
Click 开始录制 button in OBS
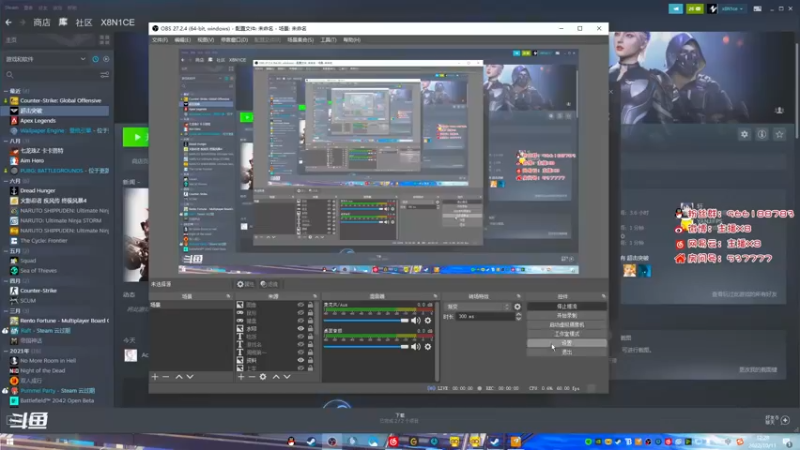567,316
